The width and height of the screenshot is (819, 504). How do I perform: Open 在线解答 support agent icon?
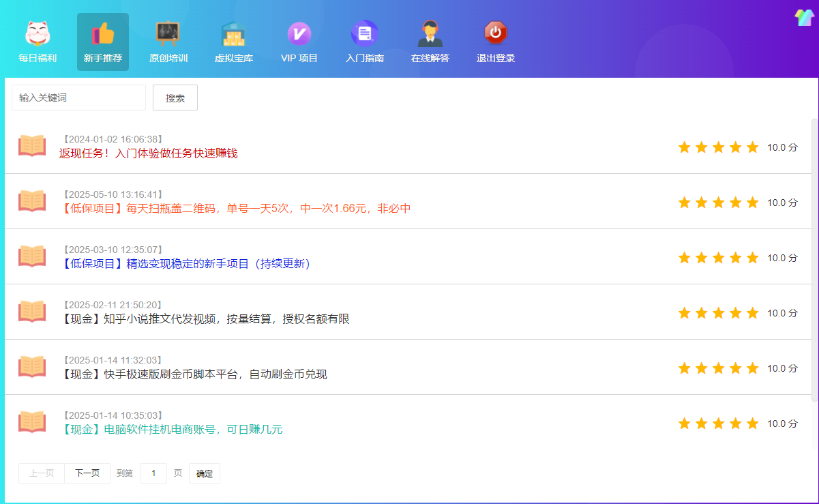click(430, 34)
